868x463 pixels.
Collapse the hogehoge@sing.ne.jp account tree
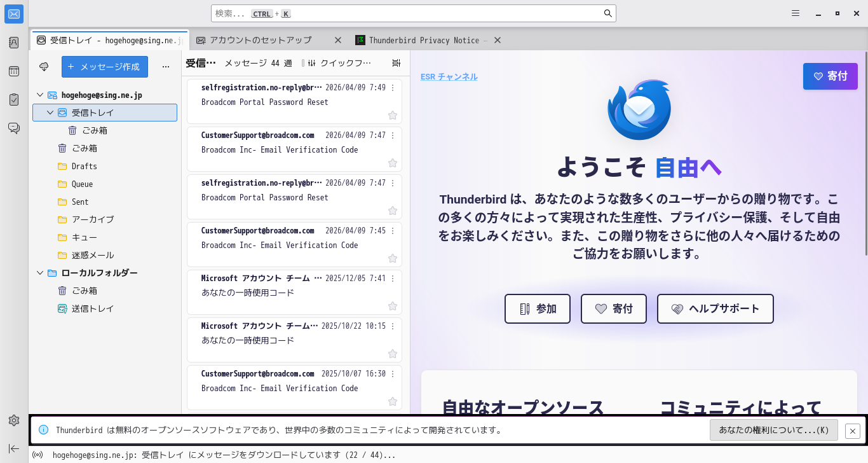(41, 95)
